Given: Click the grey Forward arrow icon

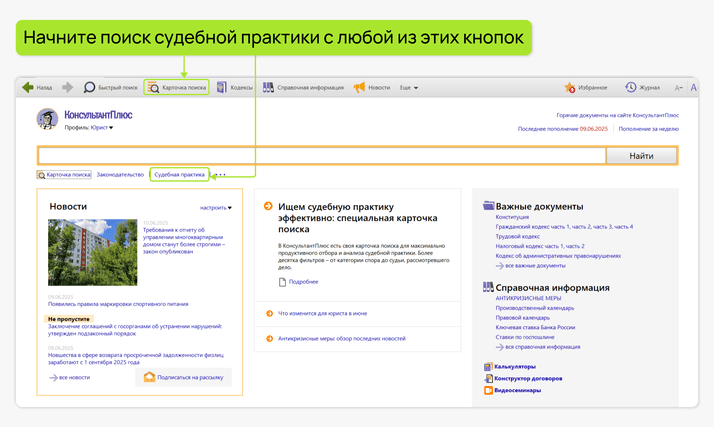Looking at the screenshot, I should coord(67,87).
